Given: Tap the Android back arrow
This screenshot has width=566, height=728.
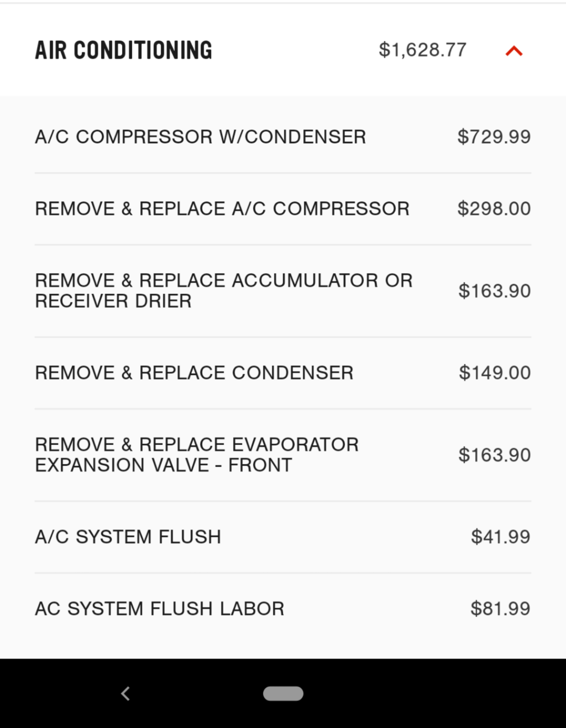Looking at the screenshot, I should [x=125, y=693].
